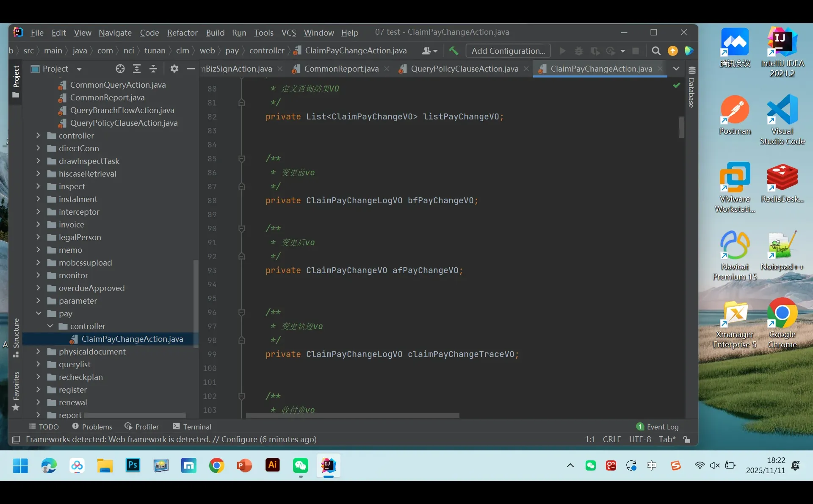Switch to QueryPolicyClauseAction.java tab

(x=464, y=69)
